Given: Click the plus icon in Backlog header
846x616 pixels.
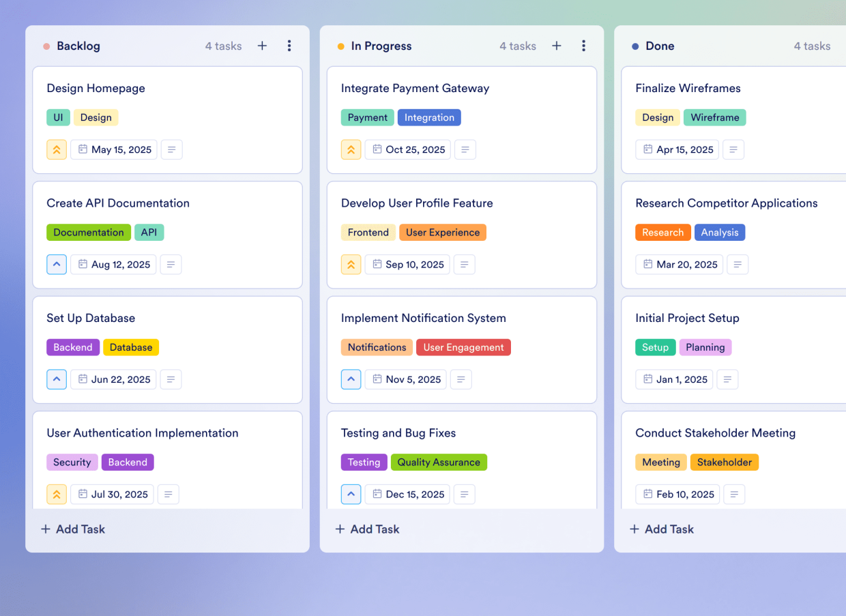Looking at the screenshot, I should [262, 46].
